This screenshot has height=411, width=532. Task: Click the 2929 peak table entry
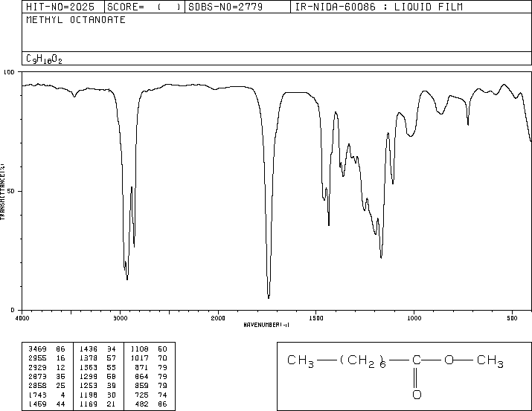47,367
